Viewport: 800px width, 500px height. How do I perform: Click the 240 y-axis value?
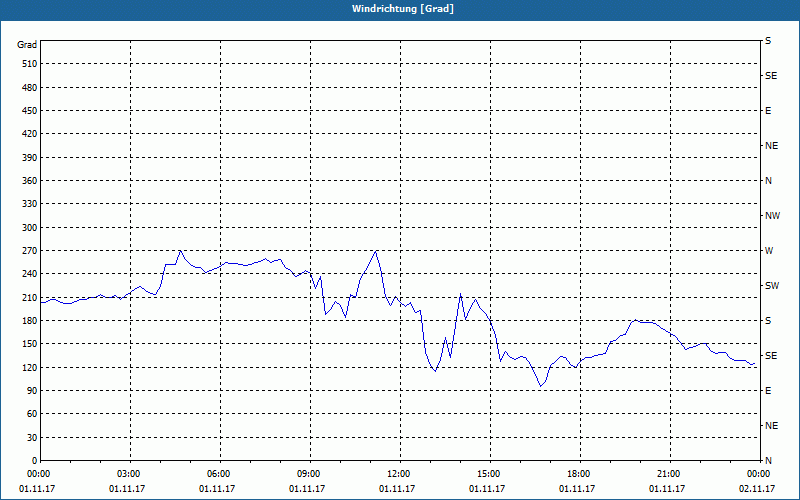coord(30,274)
